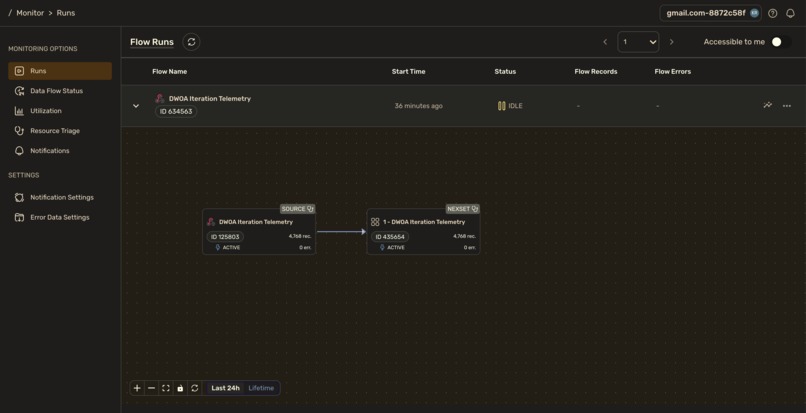Switch the canvas range to Last 24h
The width and height of the screenshot is (806, 413).
click(x=225, y=388)
